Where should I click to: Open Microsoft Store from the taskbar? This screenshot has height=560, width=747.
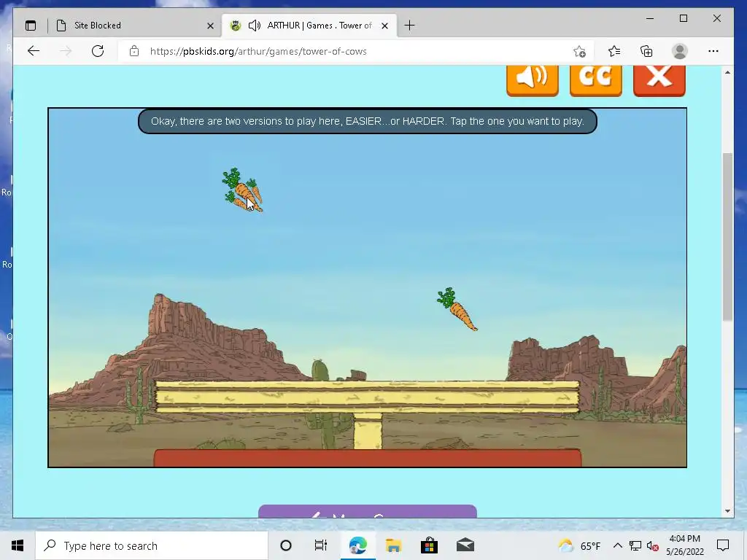(x=429, y=545)
